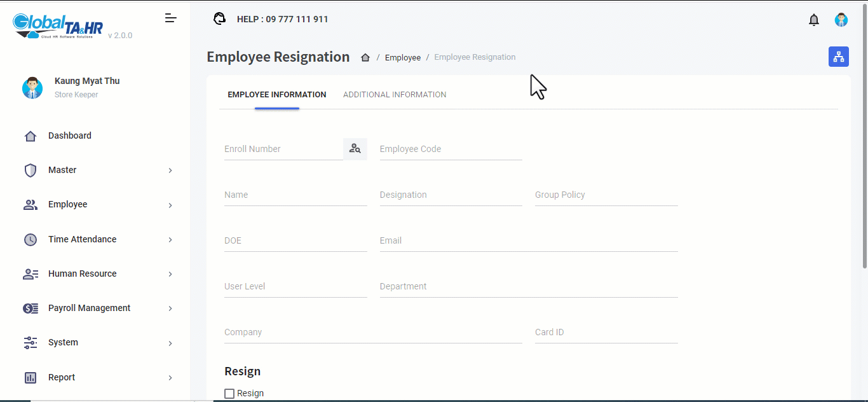
Task: Toggle the sidebar collapse hamburger icon
Action: (170, 18)
